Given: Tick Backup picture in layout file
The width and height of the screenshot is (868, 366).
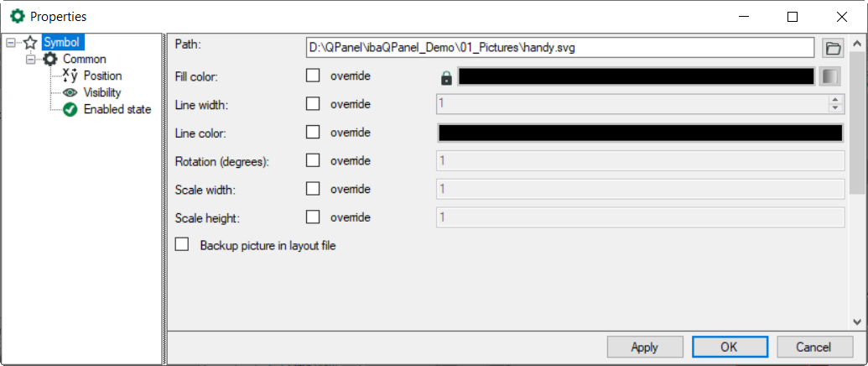Looking at the screenshot, I should 182,245.
